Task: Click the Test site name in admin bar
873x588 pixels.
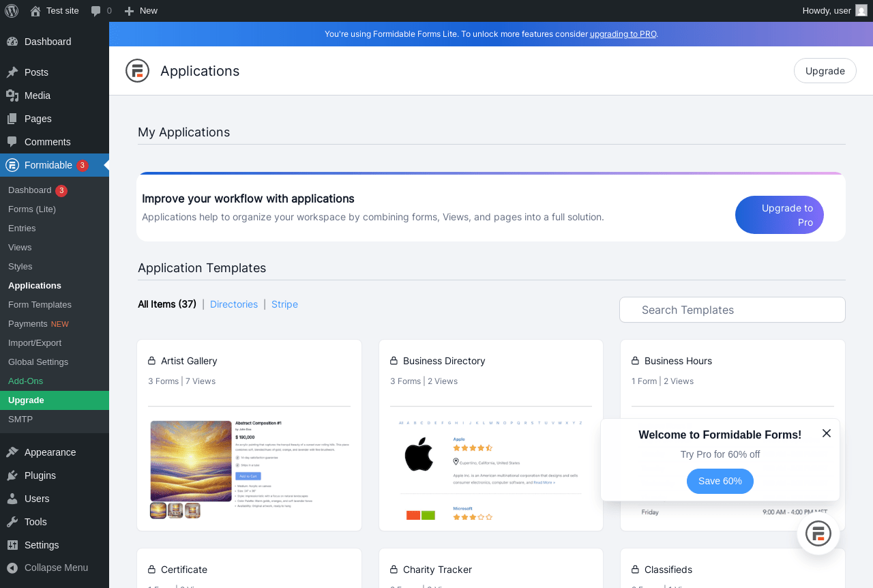Action: point(63,11)
